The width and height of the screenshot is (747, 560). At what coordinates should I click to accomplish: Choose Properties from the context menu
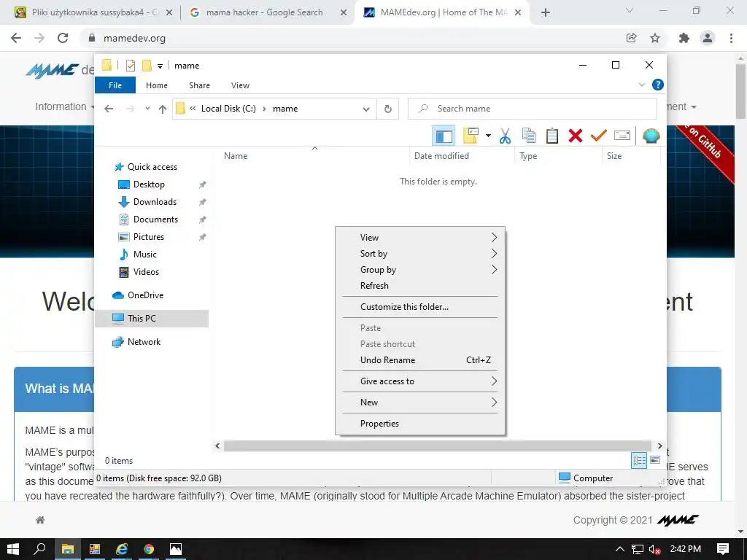420,424
